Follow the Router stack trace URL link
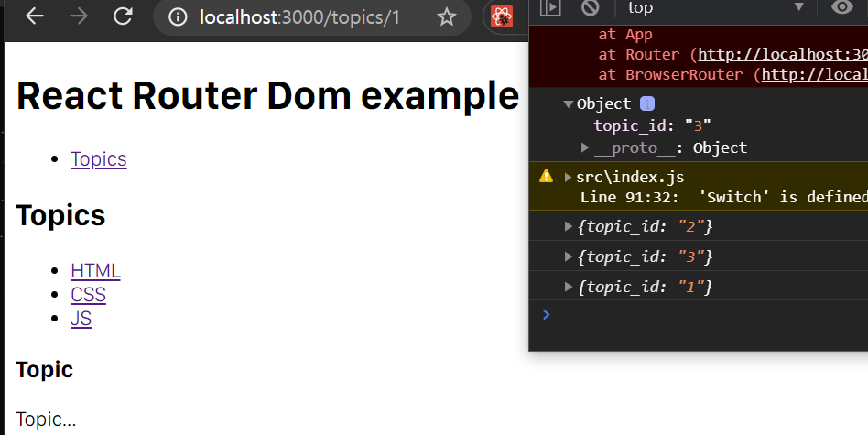 [783, 54]
